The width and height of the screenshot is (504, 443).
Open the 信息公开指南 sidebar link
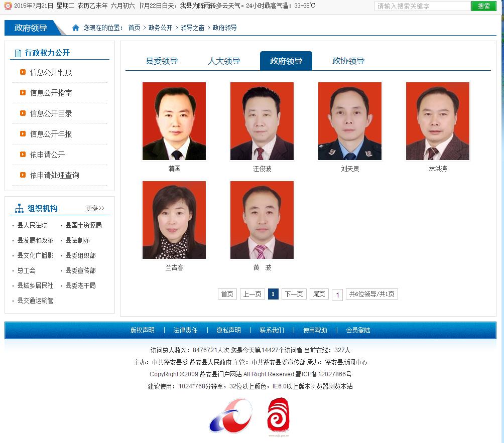[51, 93]
